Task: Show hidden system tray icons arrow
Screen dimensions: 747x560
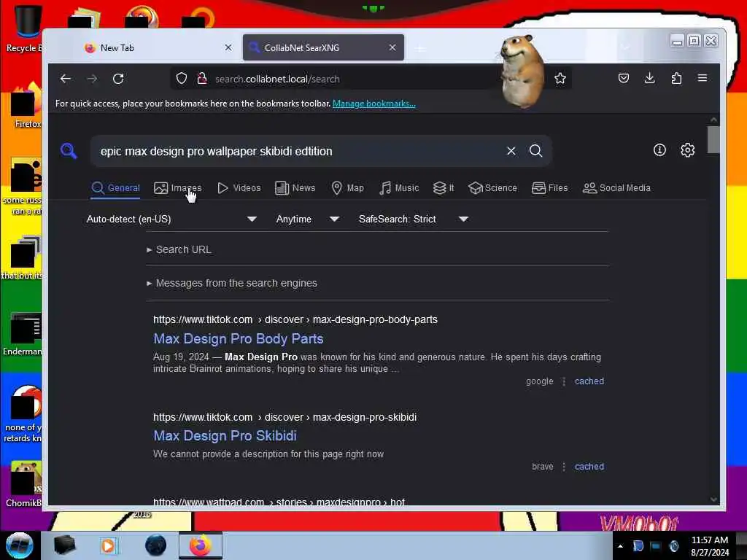Action: click(620, 546)
